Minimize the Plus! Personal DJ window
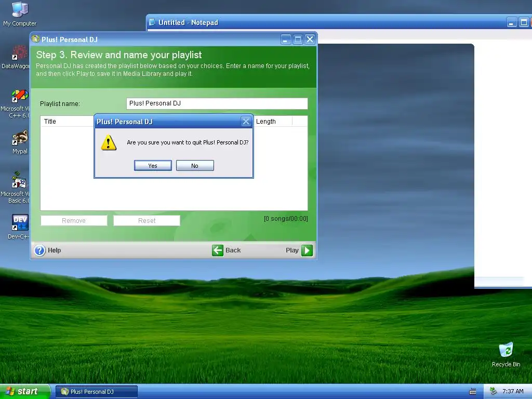The image size is (532, 399). pos(286,39)
